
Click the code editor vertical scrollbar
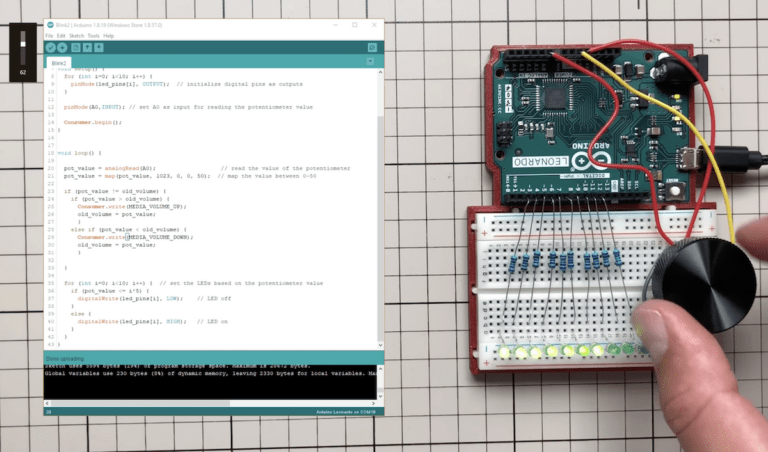[379, 200]
